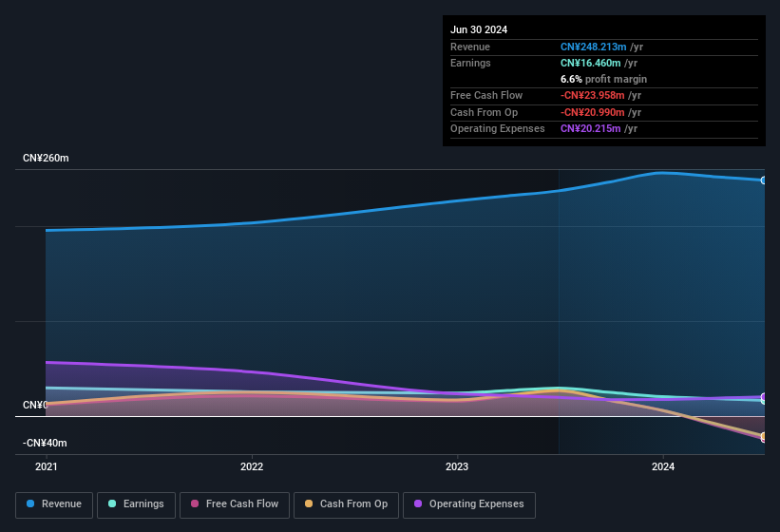
Task: Click the CN¥248.213m revenue value
Action: pyautogui.click(x=593, y=47)
